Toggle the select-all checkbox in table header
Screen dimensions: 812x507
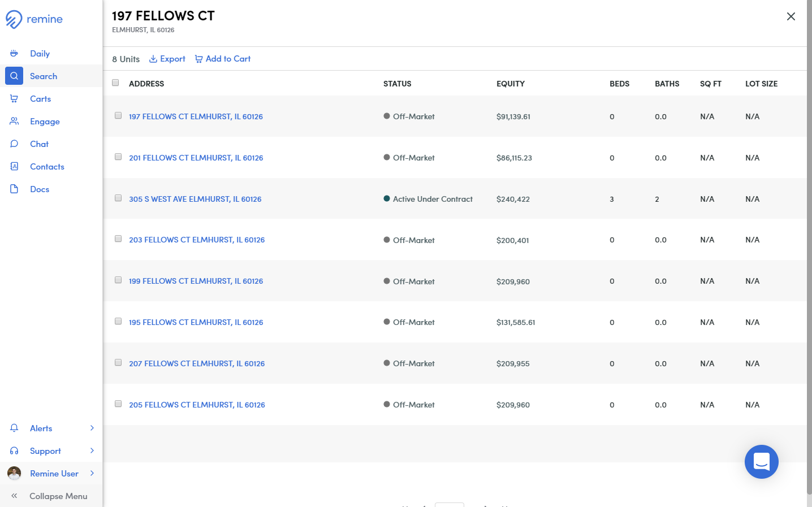point(115,83)
